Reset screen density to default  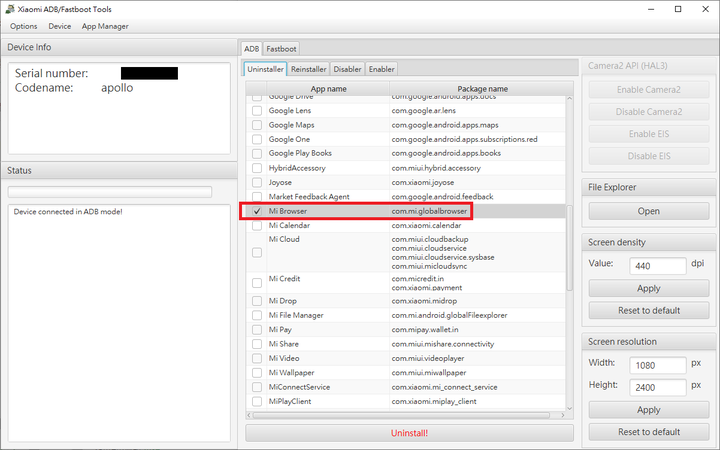tap(649, 310)
